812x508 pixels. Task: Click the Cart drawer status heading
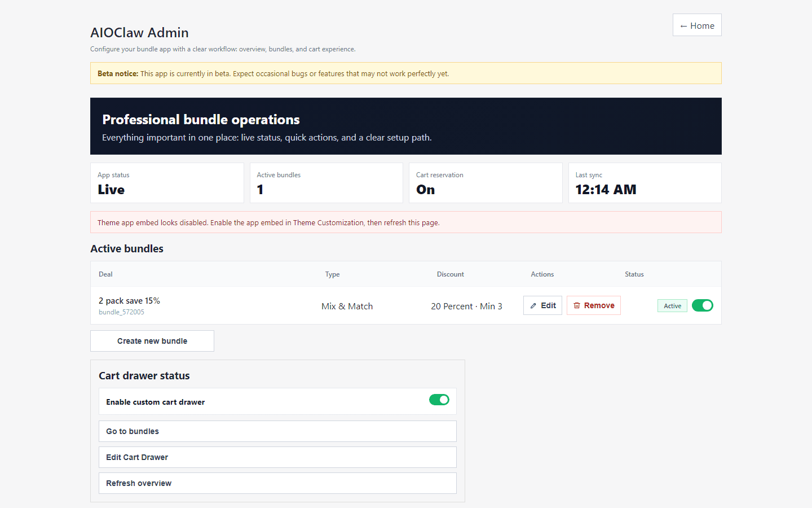pos(144,376)
